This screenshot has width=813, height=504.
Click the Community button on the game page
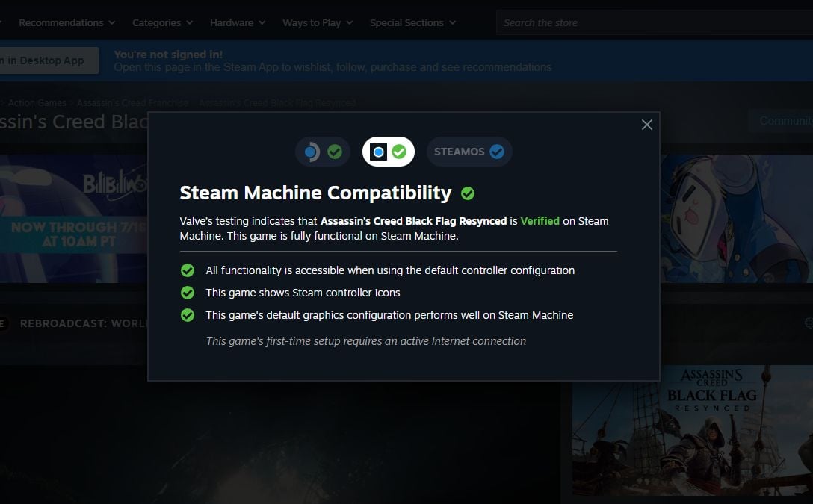click(781, 121)
